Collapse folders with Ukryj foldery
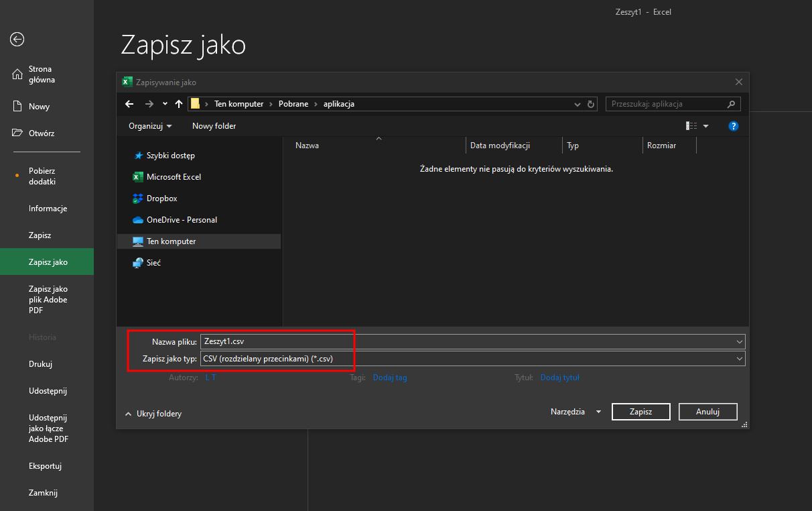The image size is (812, 511). point(153,414)
